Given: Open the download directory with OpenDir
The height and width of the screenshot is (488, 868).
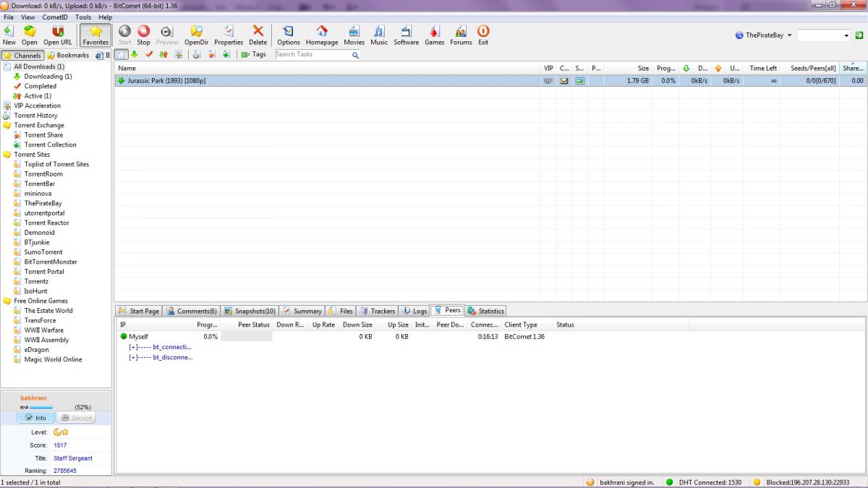Looking at the screenshot, I should (196, 35).
